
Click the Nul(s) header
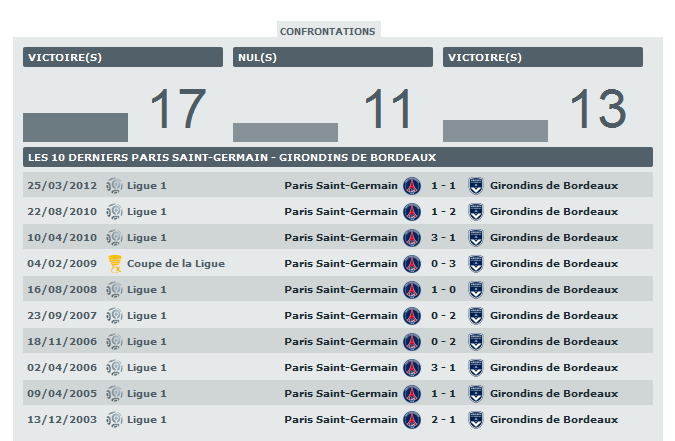tap(332, 57)
